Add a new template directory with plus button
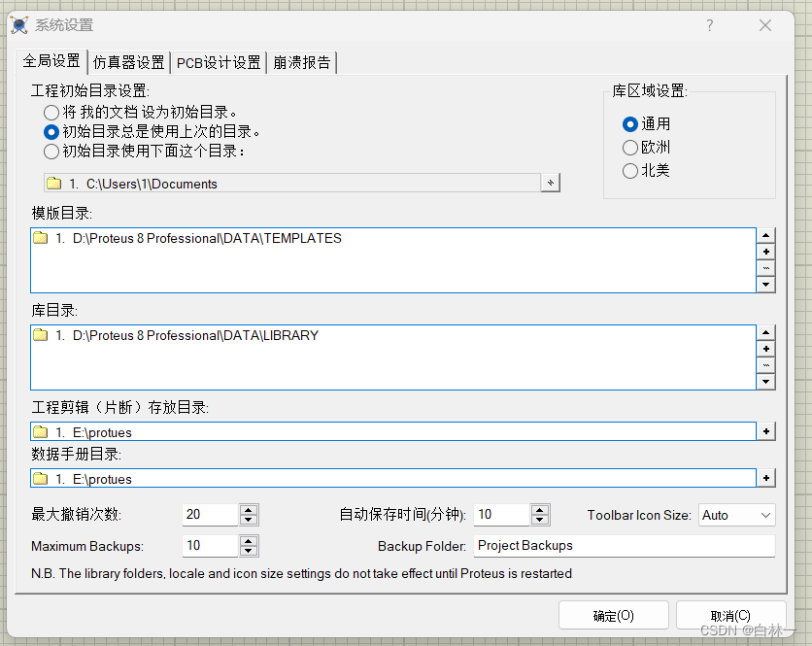Screen dimensions: 812x646 point(766,252)
